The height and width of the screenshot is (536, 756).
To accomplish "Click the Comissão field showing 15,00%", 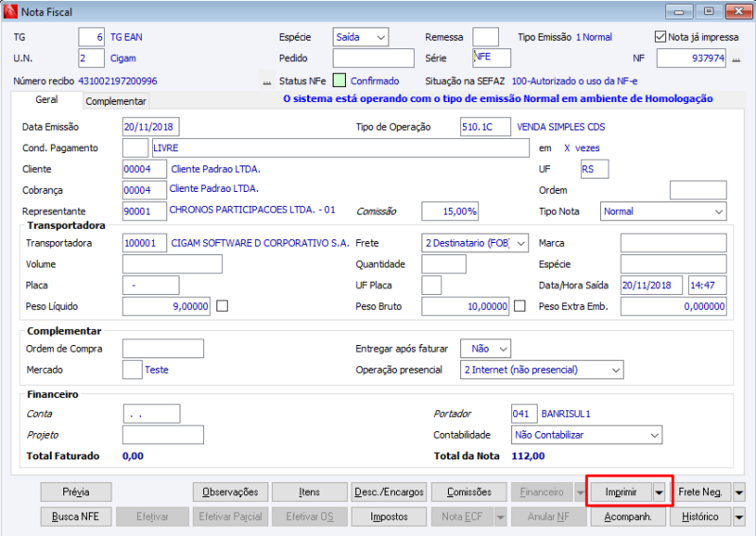I will coord(450,212).
